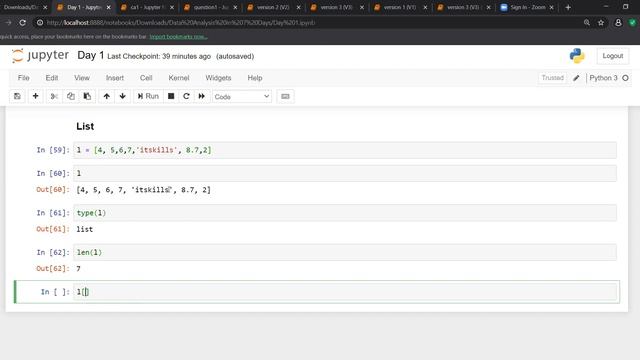Click the Logout button
The image size is (640, 360).
point(613,56)
